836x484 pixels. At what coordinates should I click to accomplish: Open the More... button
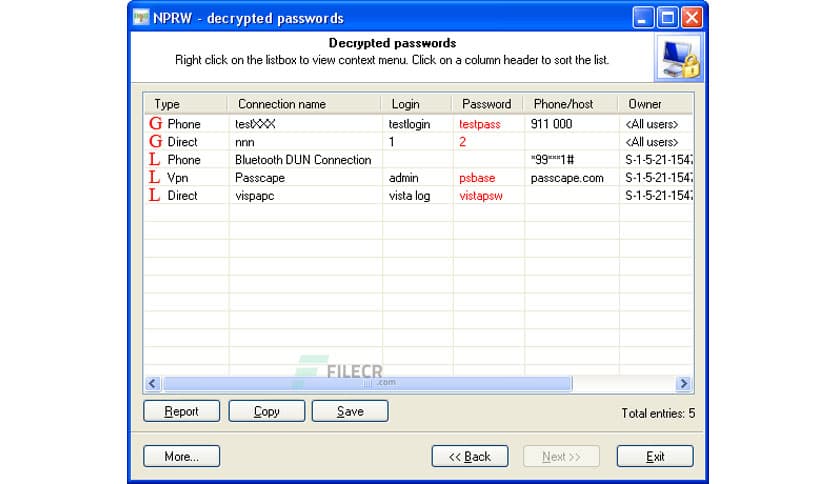coord(181,456)
